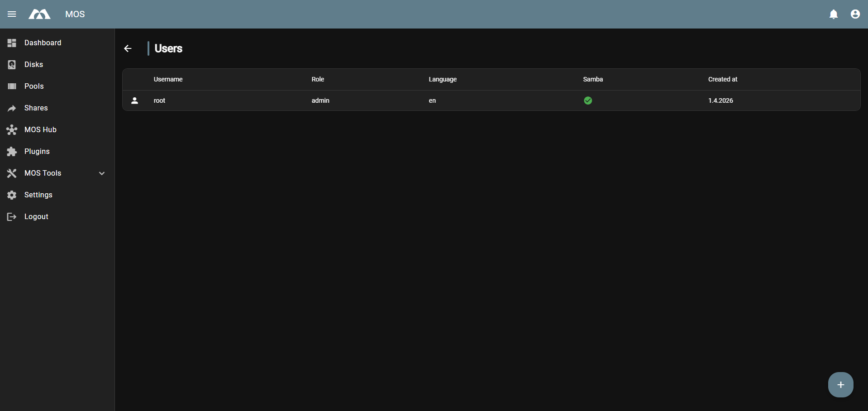Navigate to Pools

point(34,86)
